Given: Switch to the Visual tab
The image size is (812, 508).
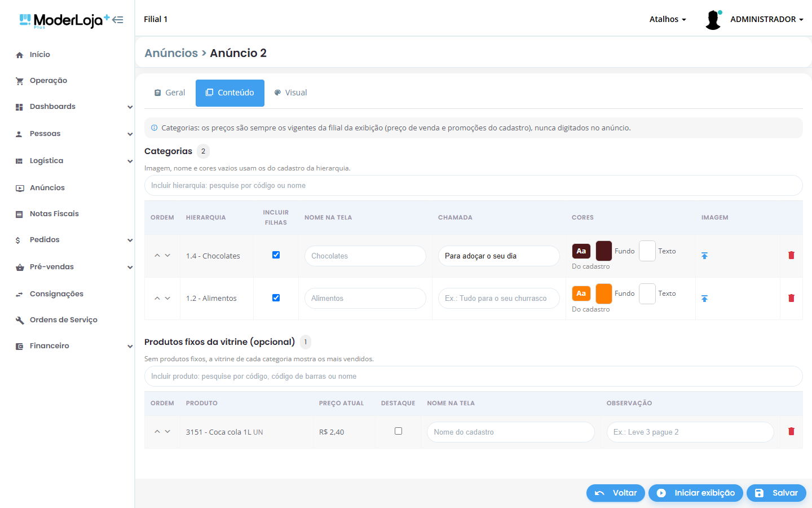Looking at the screenshot, I should [x=290, y=93].
